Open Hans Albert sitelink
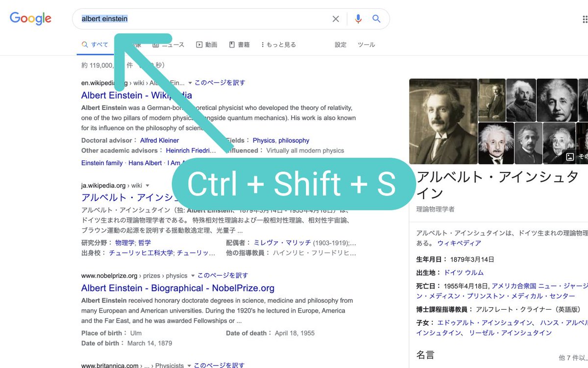 pyautogui.click(x=145, y=163)
